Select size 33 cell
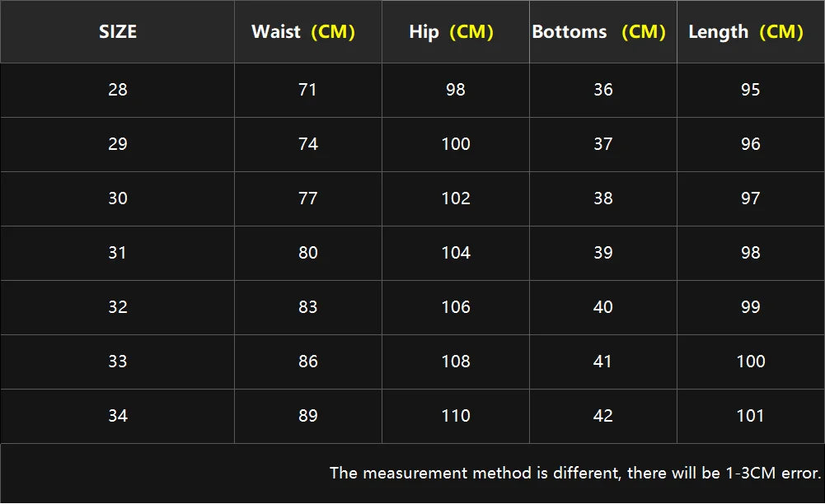Viewport: 825px width, 504px height. 118,362
